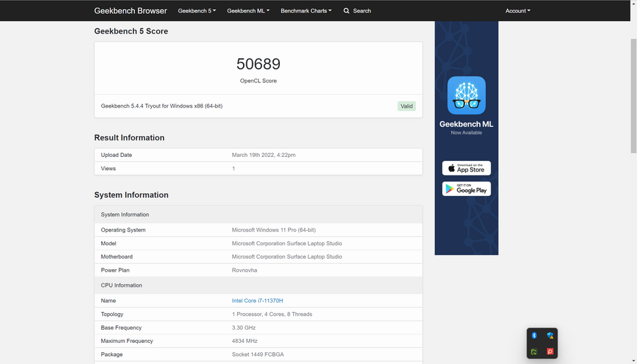Click the Geekbench ML brain app icon
The height and width of the screenshot is (364, 637).
[x=466, y=96]
